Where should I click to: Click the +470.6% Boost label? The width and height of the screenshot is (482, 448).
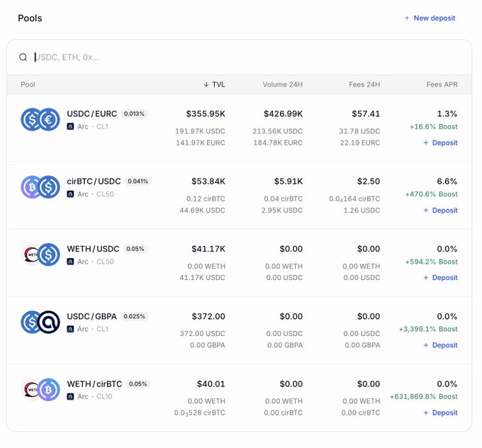pyautogui.click(x=431, y=194)
